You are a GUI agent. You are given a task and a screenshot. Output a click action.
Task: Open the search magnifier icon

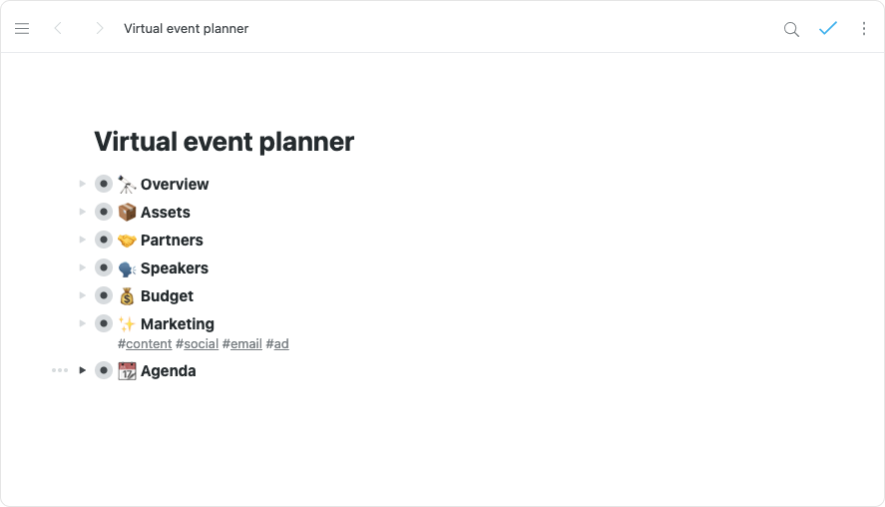[x=791, y=29]
